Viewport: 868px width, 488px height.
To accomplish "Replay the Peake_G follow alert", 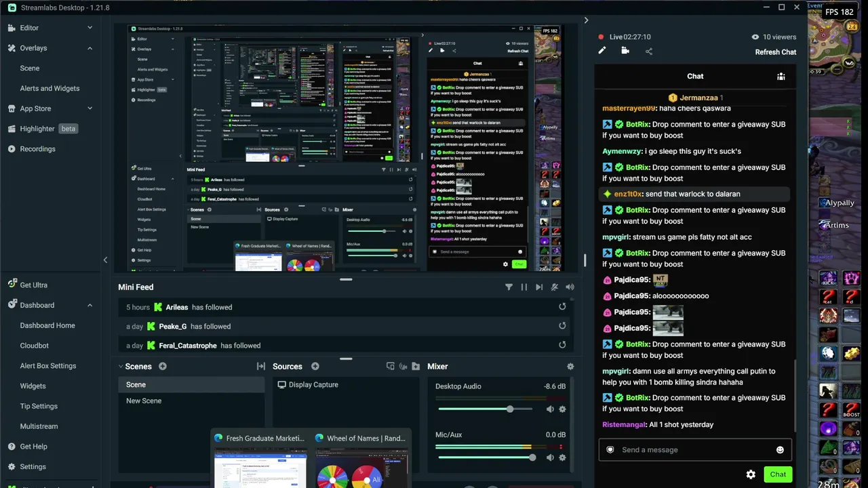I will pyautogui.click(x=562, y=326).
